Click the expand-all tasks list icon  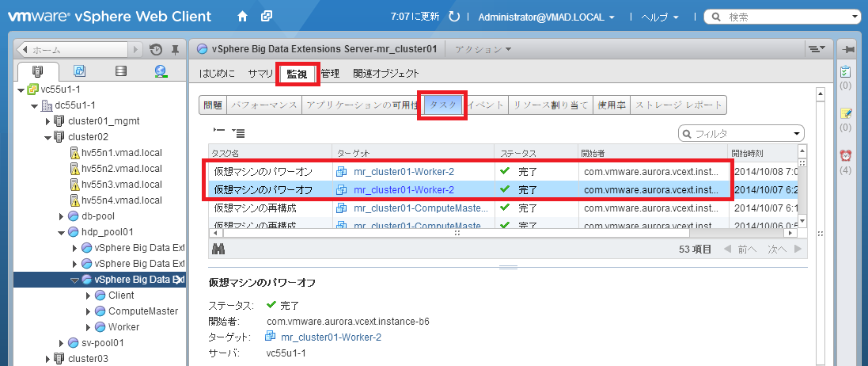point(239,133)
